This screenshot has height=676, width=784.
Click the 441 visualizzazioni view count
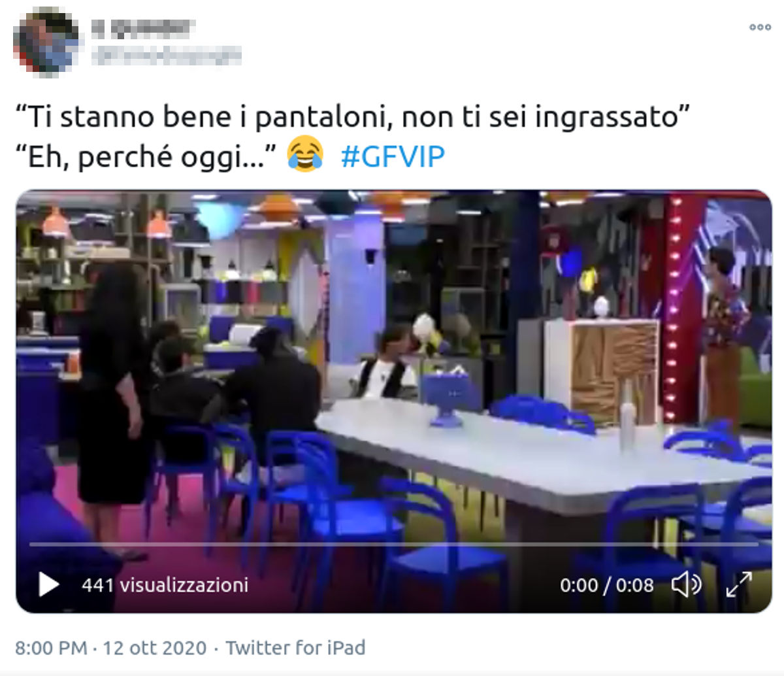(x=165, y=584)
